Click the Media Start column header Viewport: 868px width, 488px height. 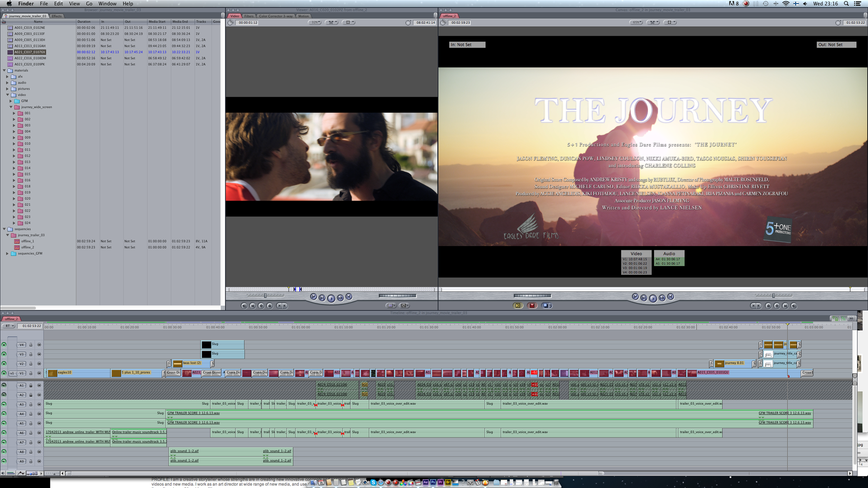[x=159, y=22]
